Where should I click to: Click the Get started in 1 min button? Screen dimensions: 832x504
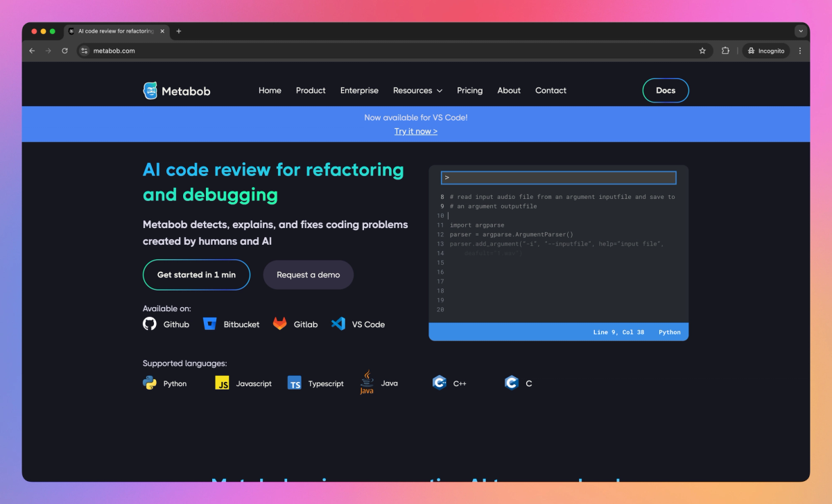click(x=196, y=275)
